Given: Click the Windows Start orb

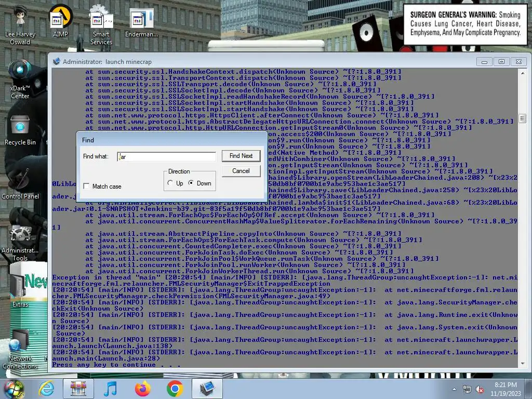Looking at the screenshot, I should click(x=14, y=389).
